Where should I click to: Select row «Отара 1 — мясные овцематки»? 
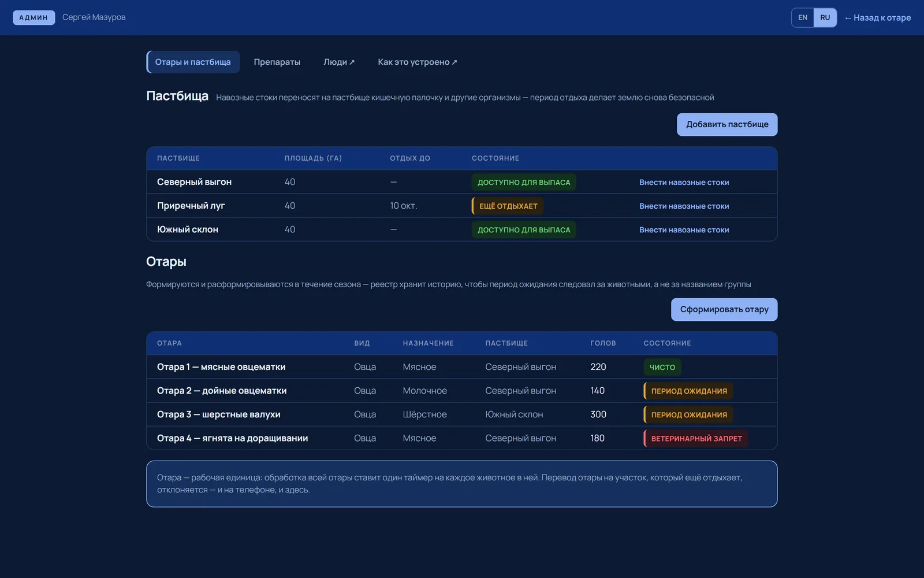(x=462, y=367)
